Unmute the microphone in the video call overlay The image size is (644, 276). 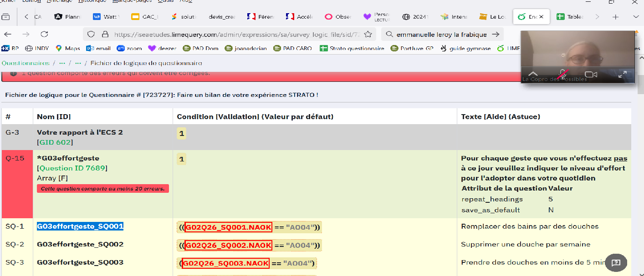tap(563, 74)
